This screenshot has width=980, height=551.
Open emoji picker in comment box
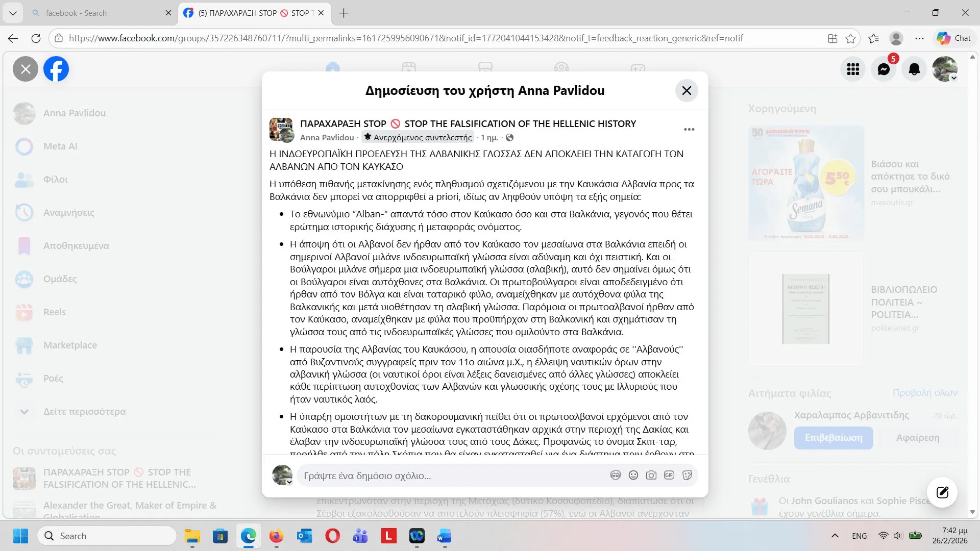coord(633,475)
